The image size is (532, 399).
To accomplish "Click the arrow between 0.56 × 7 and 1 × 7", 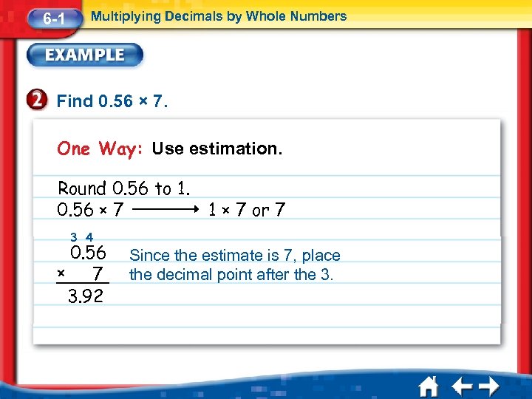I will pos(166,209).
